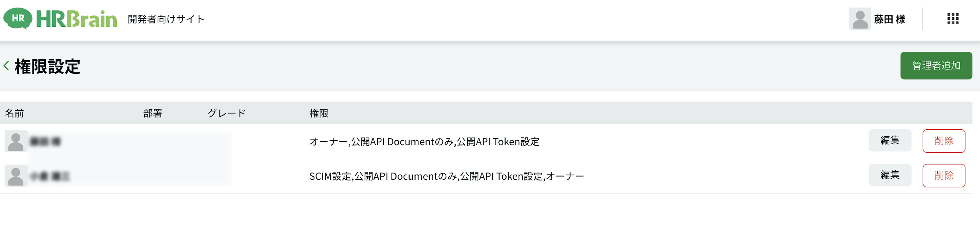The image size is (980, 227).
Task: Click the 名前 column header
Action: point(14,113)
